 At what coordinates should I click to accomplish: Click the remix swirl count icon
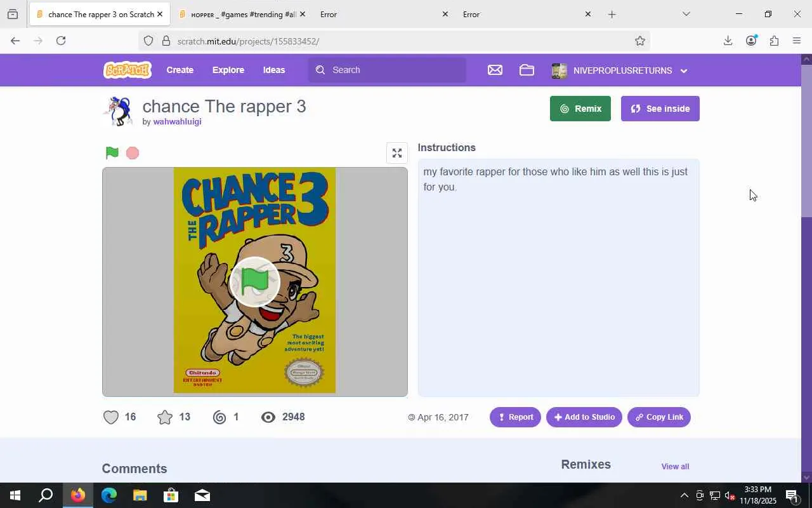(219, 417)
